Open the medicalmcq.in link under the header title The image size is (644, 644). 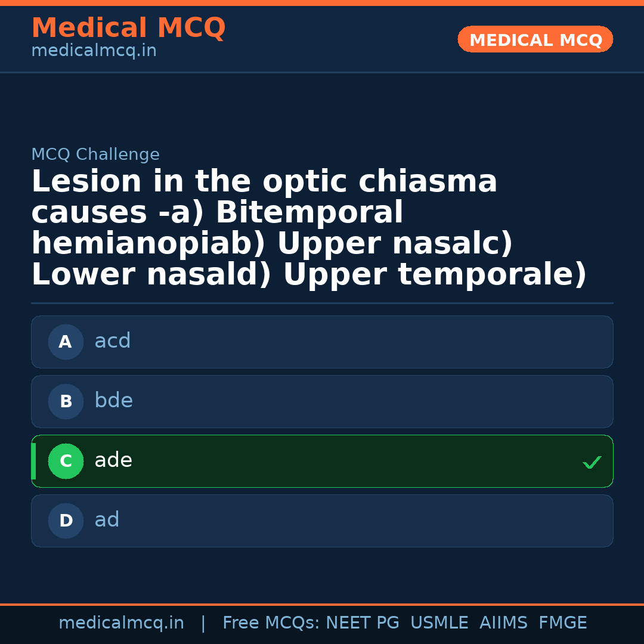tap(94, 51)
